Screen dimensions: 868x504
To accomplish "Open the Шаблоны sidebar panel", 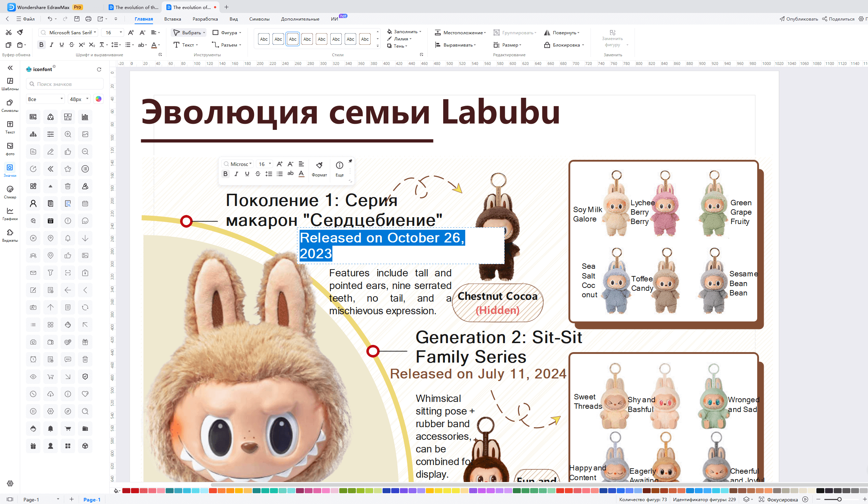I will click(x=10, y=84).
